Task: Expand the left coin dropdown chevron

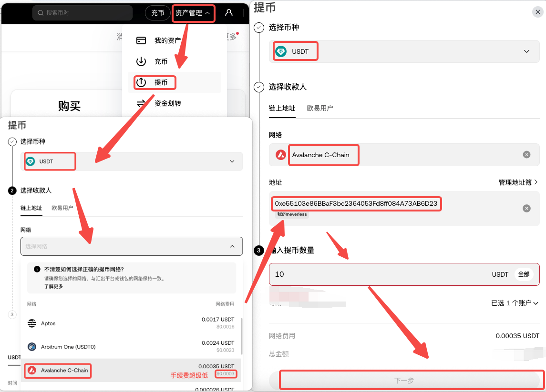Action: 232,161
